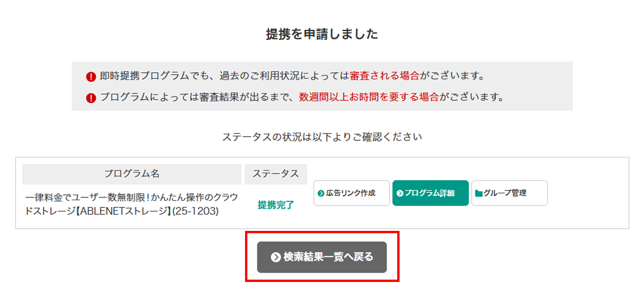Go to グループ管理
The image size is (644, 299).
[509, 193]
